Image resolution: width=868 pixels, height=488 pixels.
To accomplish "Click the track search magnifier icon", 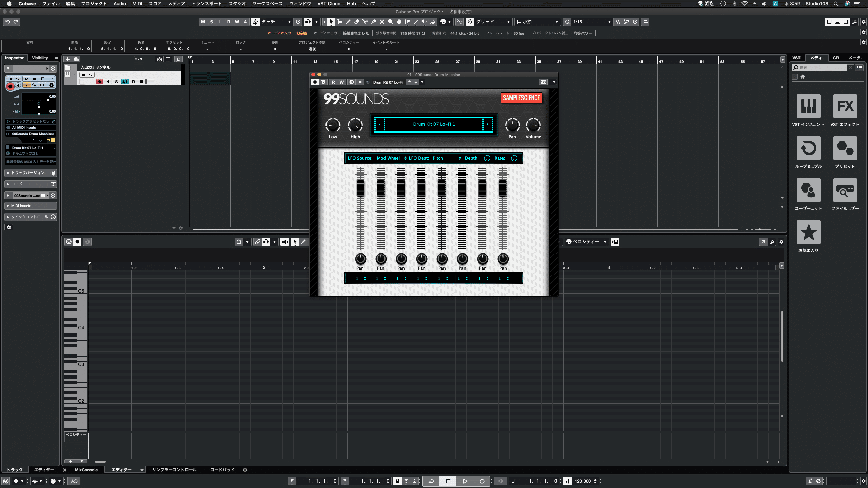I will (178, 59).
